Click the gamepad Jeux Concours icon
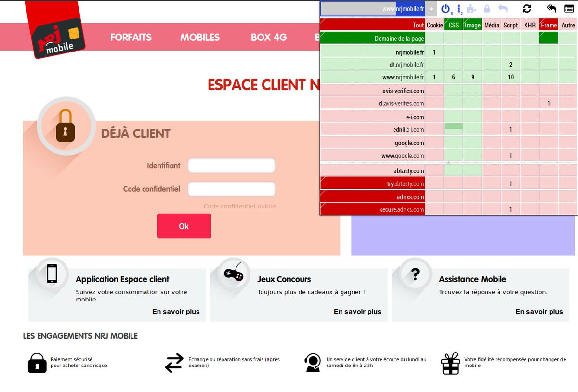The image size is (578, 392). point(234,274)
